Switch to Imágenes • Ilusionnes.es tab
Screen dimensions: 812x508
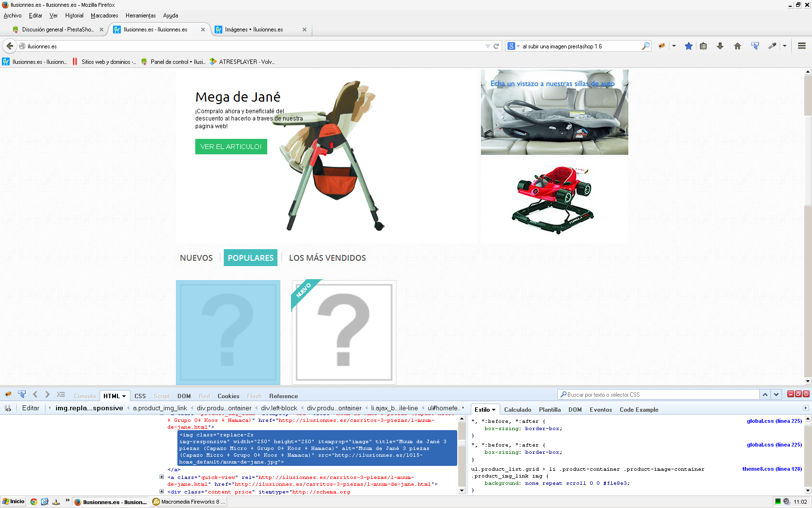[261, 30]
